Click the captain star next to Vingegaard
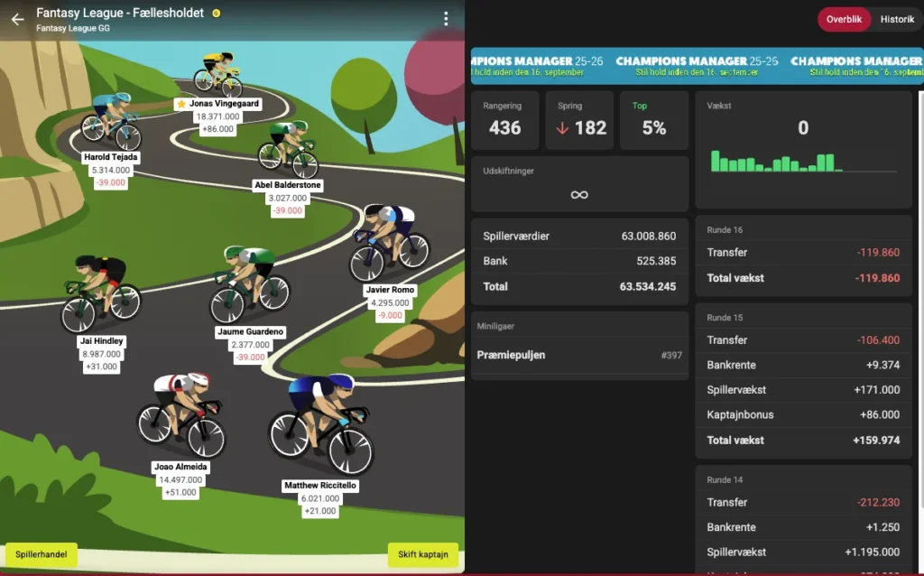Screen dimensions: 924x576 pos(181,104)
